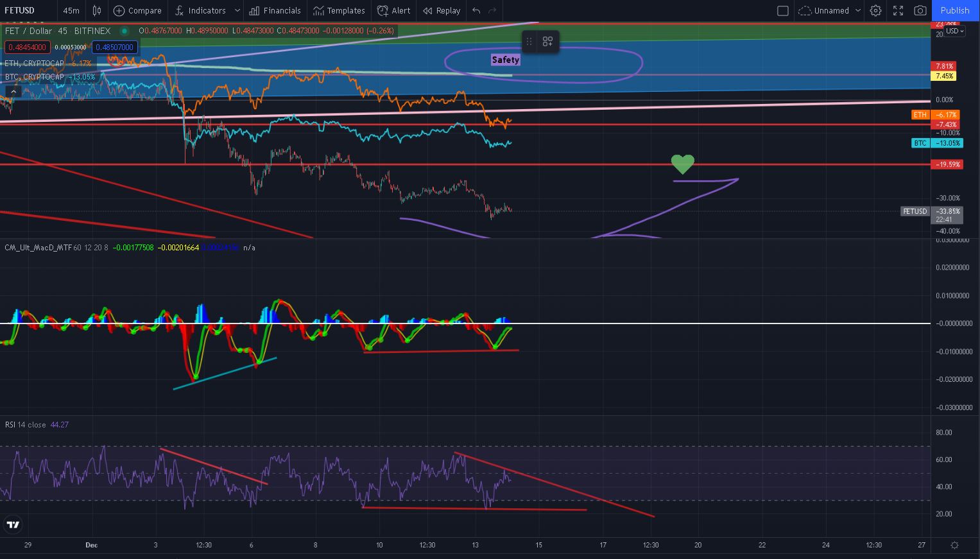Collapse the chart legend with arrow
980x559 pixels.
13,91
